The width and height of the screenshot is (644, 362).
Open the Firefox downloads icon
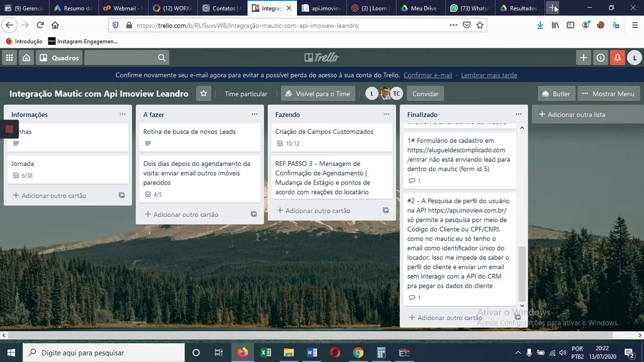click(x=540, y=25)
